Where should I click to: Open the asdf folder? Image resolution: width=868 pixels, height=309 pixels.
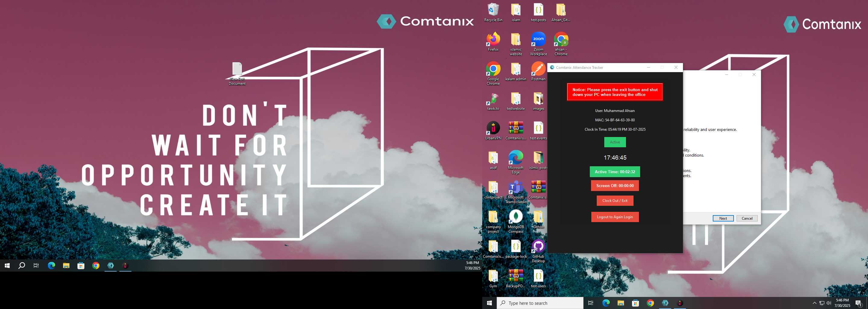click(x=493, y=160)
